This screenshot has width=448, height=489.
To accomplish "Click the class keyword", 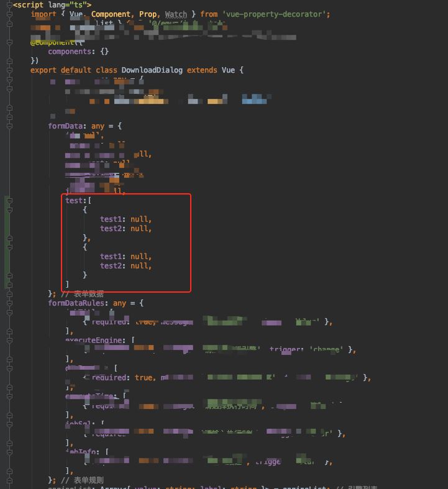I will [x=106, y=70].
